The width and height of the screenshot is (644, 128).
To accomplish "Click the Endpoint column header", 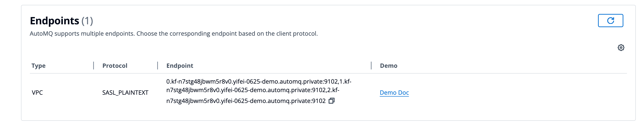I will point(180,66).
